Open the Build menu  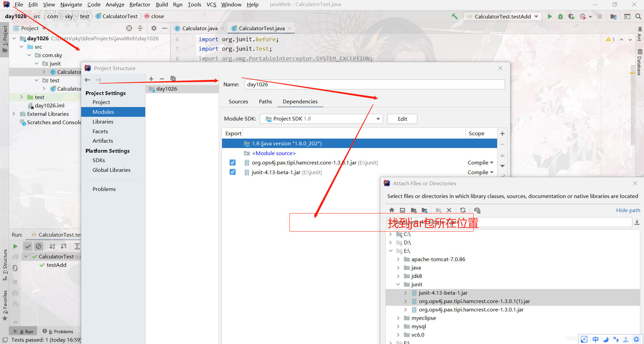pos(162,4)
